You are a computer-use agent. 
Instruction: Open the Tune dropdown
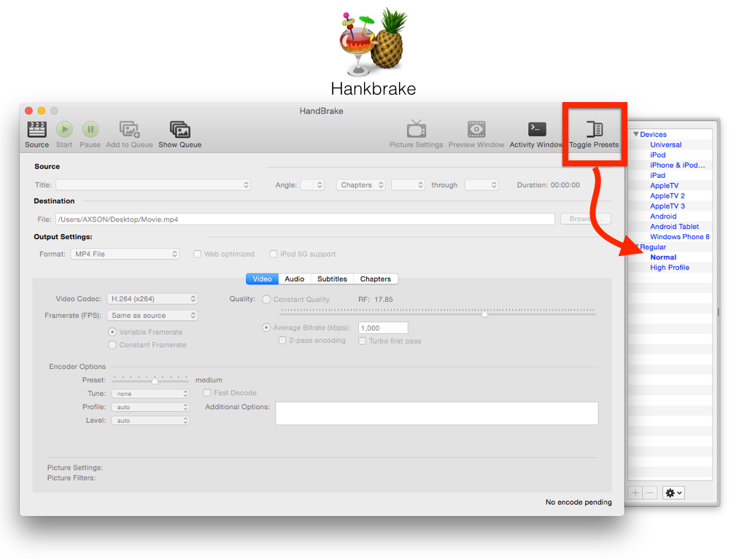point(150,394)
